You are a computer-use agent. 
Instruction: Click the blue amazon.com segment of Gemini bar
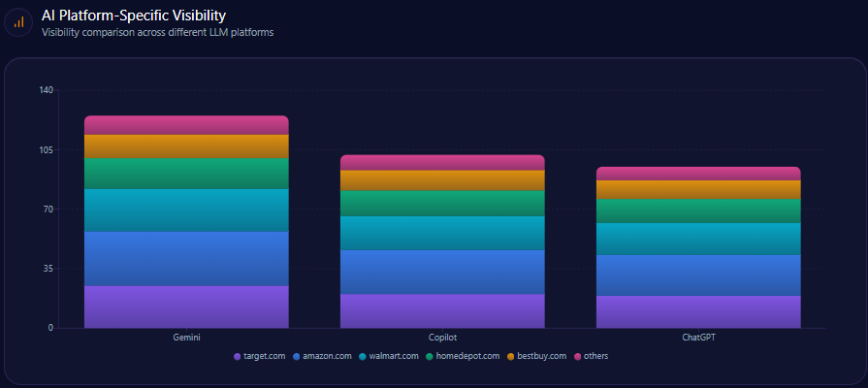pyautogui.click(x=186, y=258)
